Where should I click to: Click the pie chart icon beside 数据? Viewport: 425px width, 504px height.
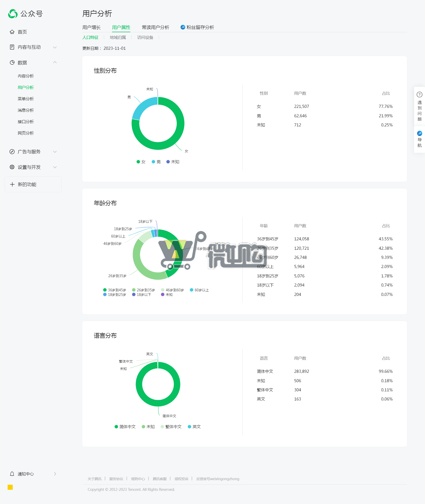(12, 62)
